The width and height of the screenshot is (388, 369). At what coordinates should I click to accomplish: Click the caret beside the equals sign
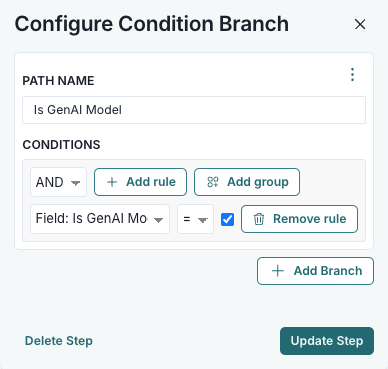pyautogui.click(x=203, y=220)
